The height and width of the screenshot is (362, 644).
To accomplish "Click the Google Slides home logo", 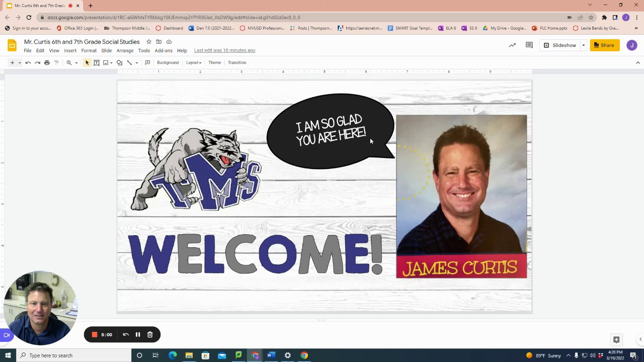I will (12, 46).
